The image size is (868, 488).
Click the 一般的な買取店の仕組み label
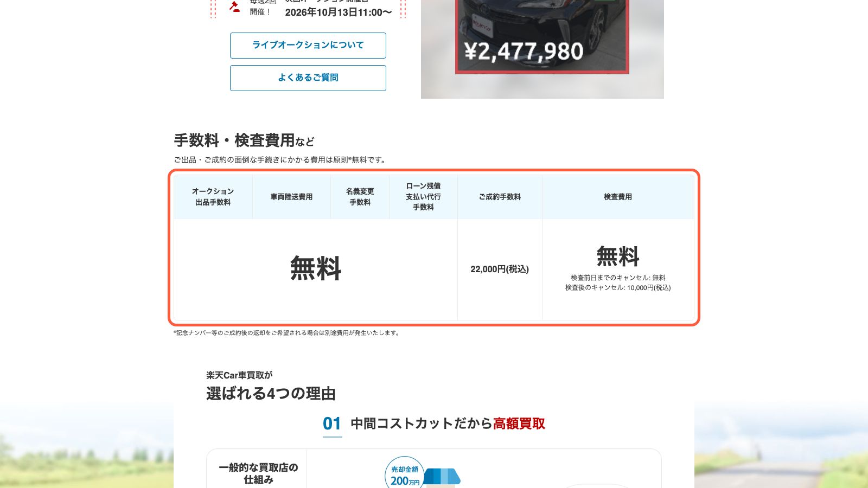coord(258,473)
